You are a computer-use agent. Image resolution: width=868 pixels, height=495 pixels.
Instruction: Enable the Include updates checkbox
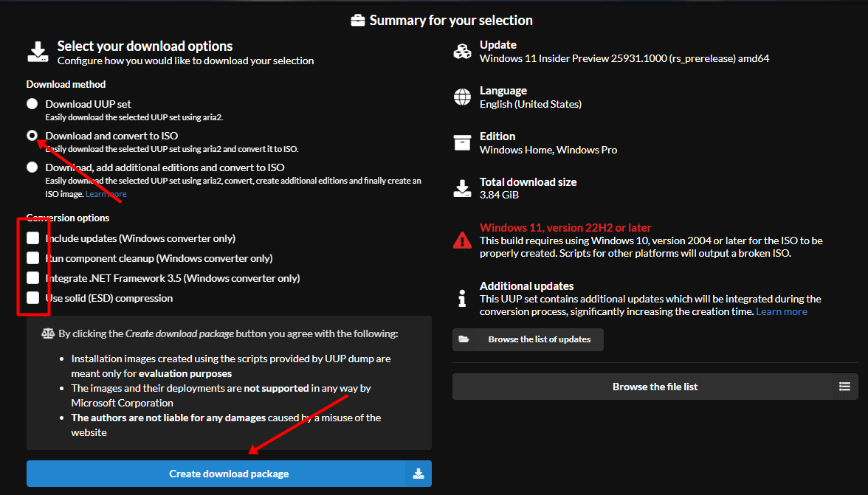click(32, 238)
